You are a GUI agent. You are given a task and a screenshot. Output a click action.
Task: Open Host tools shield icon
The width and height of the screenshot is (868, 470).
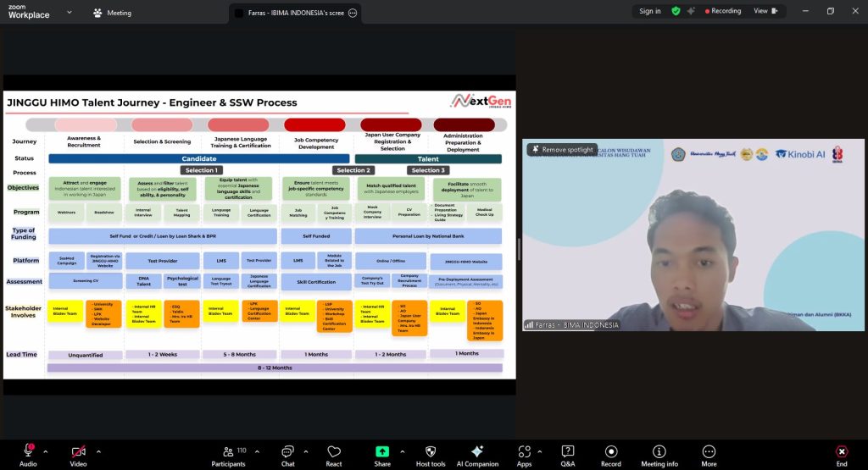coord(430,451)
